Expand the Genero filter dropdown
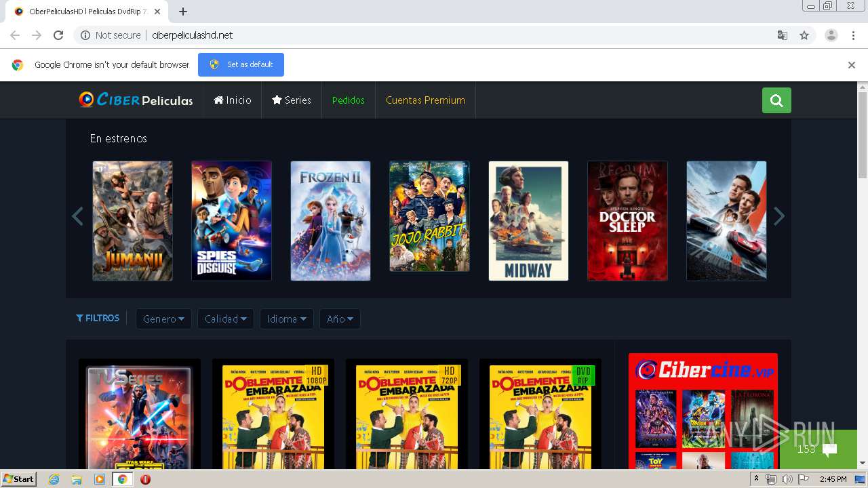Image resolution: width=868 pixels, height=488 pixels. point(163,319)
